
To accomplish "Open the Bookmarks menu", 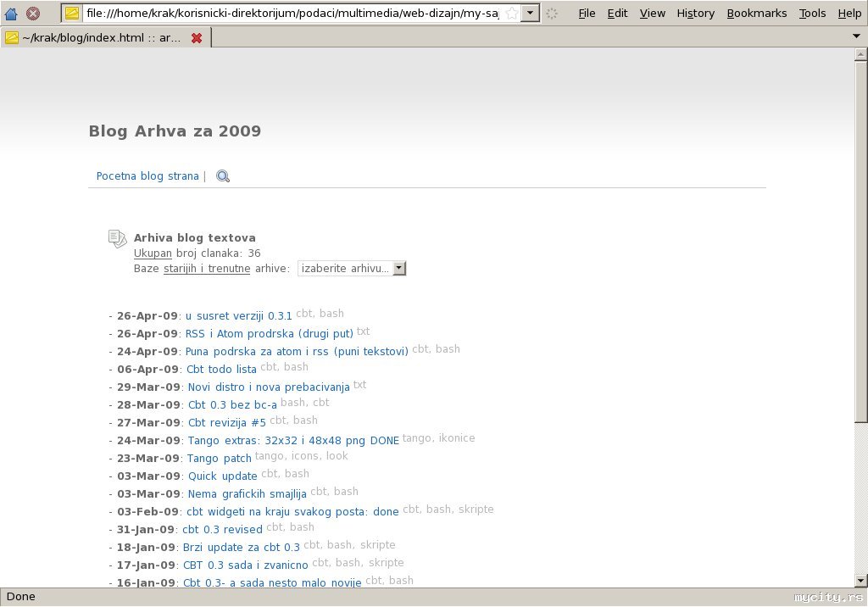I will click(757, 14).
